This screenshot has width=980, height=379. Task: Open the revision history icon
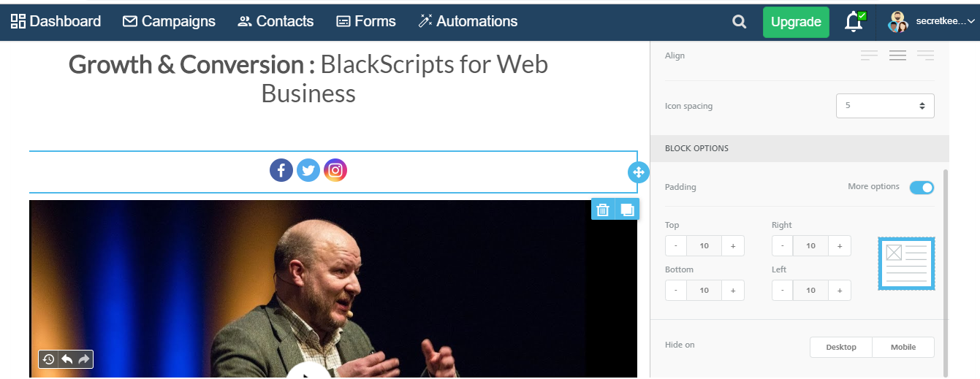[48, 359]
